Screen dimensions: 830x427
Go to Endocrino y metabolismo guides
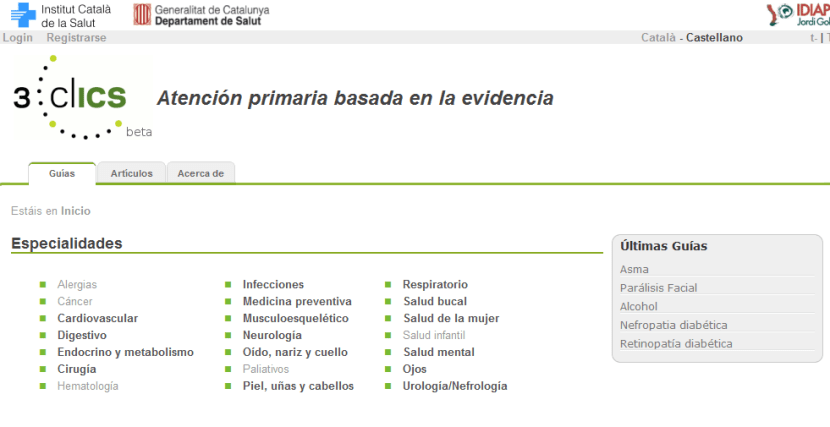click(x=125, y=352)
